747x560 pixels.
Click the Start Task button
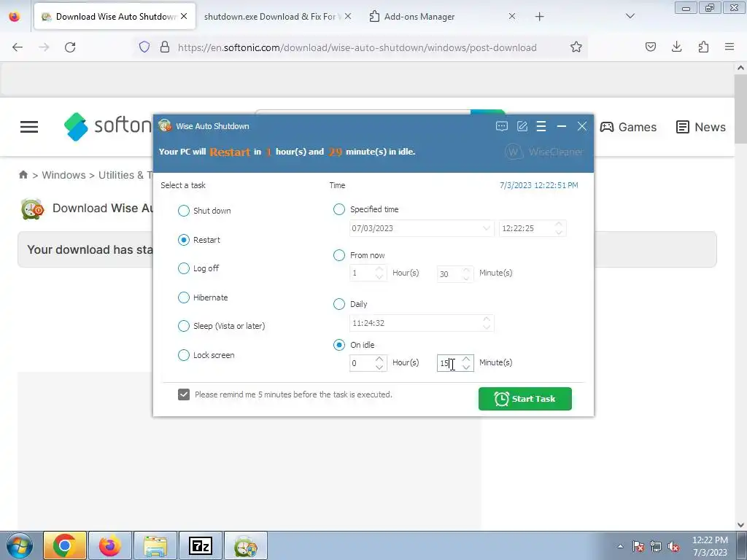click(x=525, y=399)
